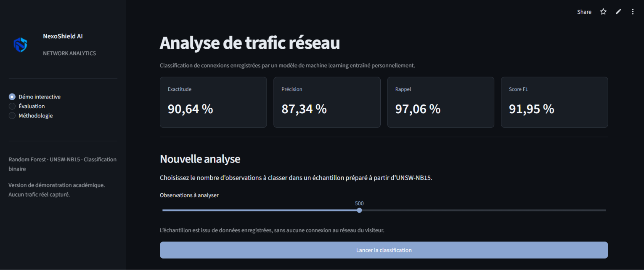Click the NexoShield shield logo icon

(x=20, y=45)
